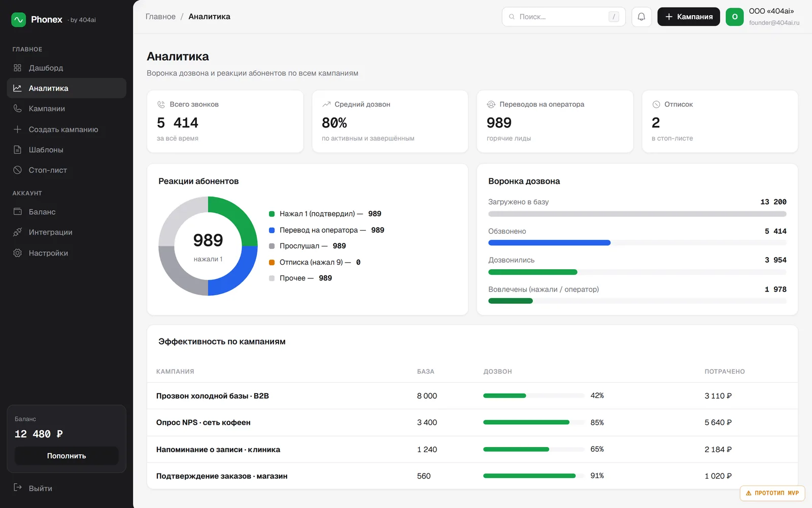812x508 pixels.
Task: Click Выйти to log out
Action: click(x=66, y=488)
